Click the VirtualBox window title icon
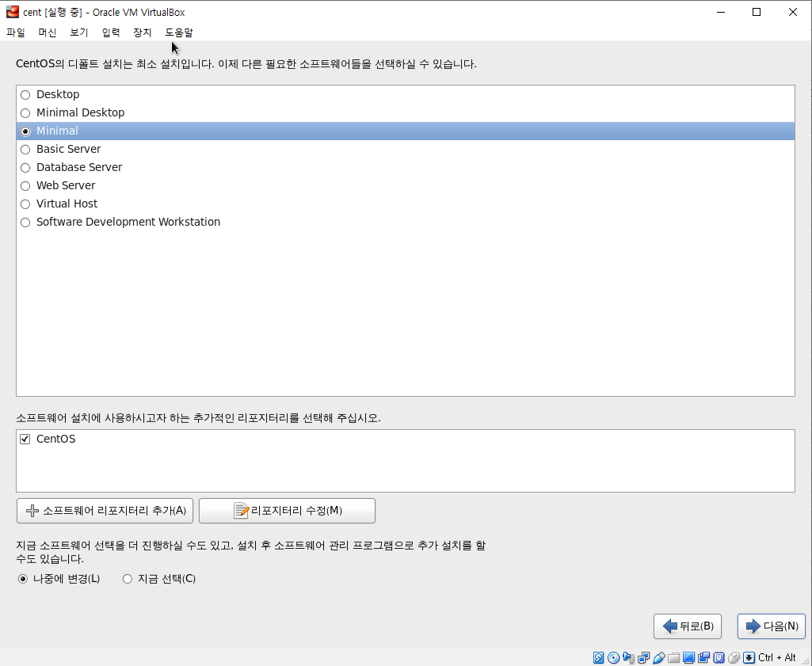Viewport: 812px width, 666px height. [x=13, y=12]
